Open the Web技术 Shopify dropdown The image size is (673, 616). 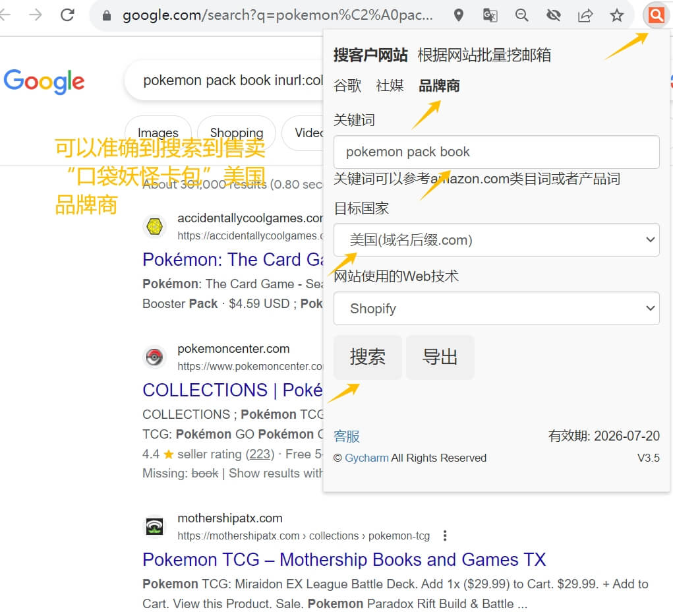tap(496, 309)
